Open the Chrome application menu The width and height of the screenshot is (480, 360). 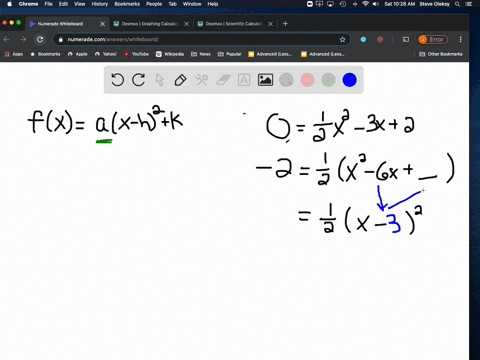[28, 4]
